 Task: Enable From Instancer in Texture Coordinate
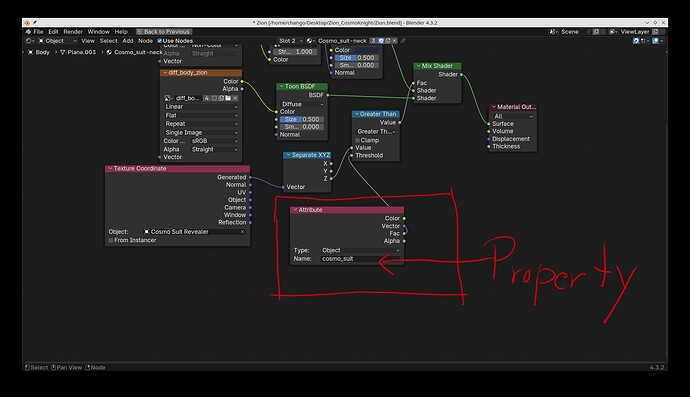(x=111, y=240)
